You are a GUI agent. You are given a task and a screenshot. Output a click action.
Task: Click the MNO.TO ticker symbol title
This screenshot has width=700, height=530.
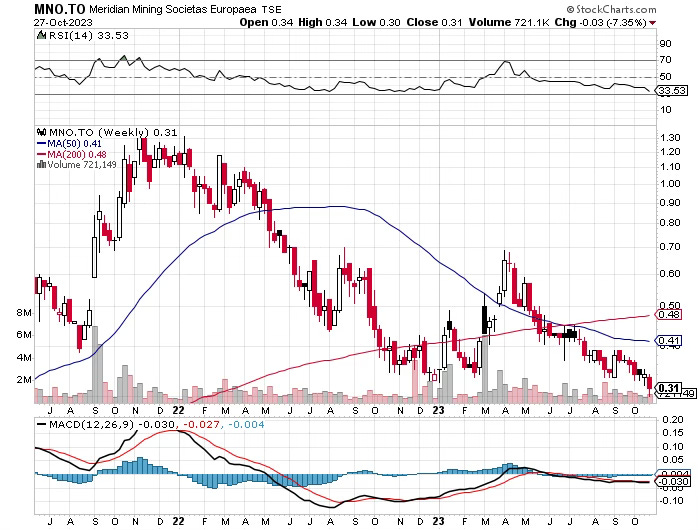[60, 9]
